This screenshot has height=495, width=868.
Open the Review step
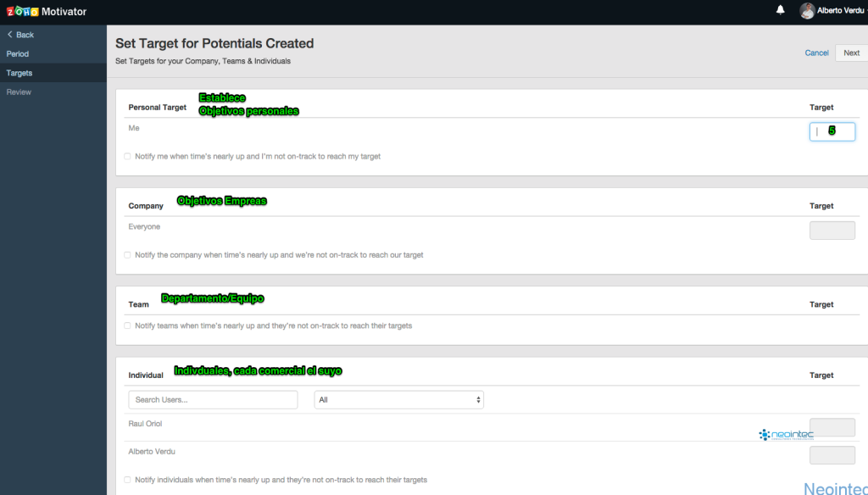(x=19, y=92)
